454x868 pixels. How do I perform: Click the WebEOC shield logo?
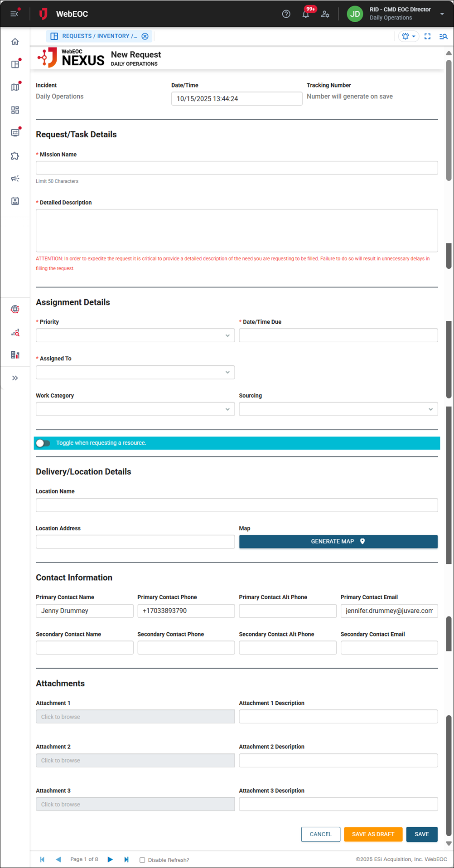(43, 14)
